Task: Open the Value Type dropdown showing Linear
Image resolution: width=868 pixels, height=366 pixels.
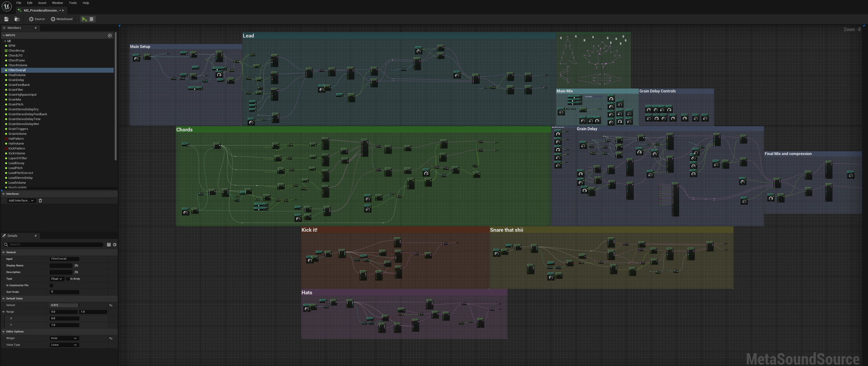Action: click(x=64, y=345)
